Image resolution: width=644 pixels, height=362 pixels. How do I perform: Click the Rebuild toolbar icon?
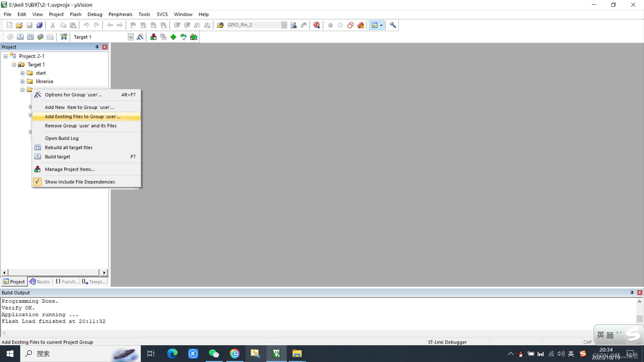click(30, 37)
